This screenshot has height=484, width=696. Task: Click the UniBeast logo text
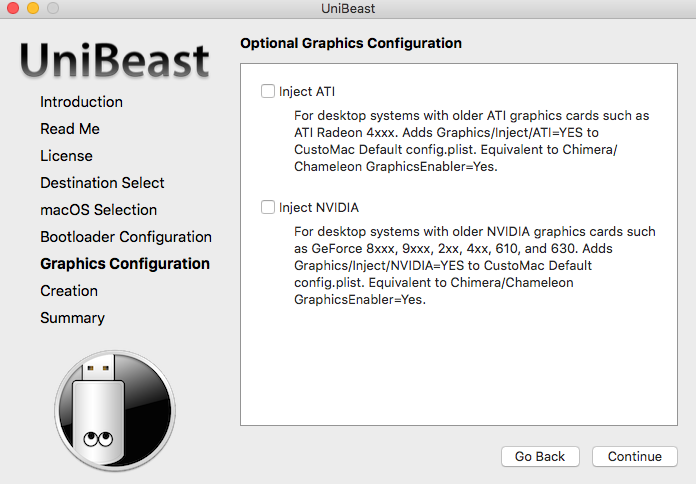click(115, 60)
